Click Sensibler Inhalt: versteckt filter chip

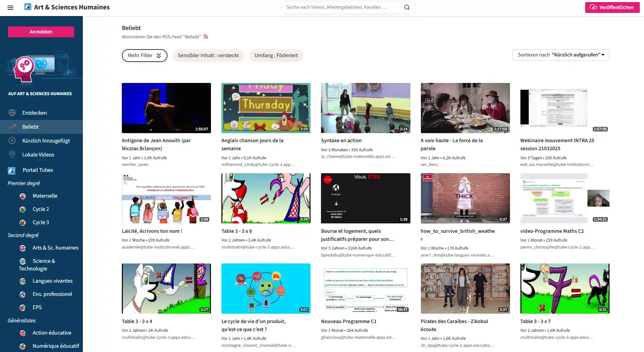click(x=208, y=55)
